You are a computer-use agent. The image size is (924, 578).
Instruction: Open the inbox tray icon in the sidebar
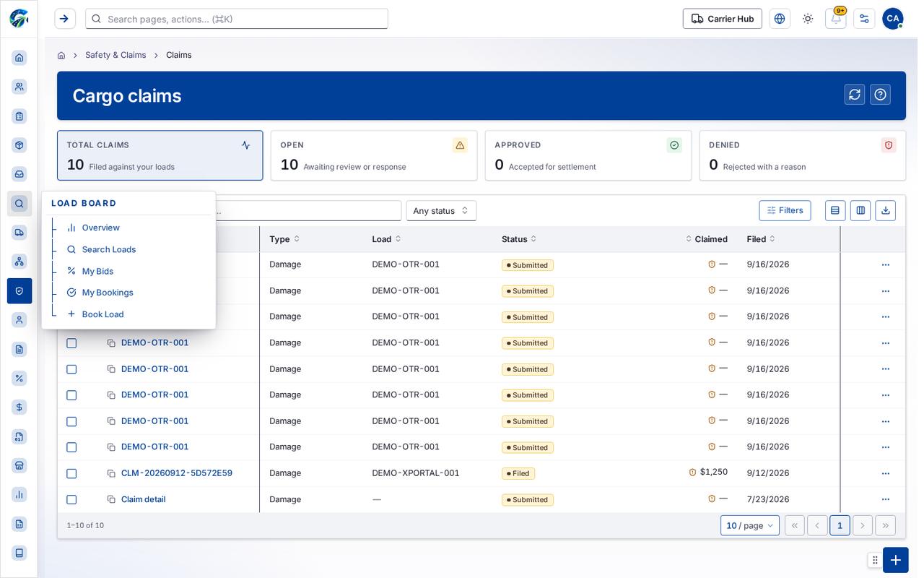(19, 174)
